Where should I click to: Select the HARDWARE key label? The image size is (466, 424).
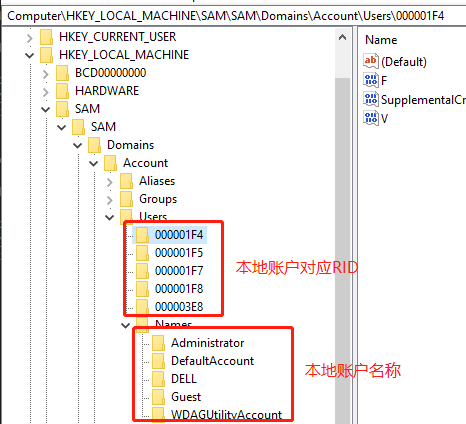coord(107,91)
